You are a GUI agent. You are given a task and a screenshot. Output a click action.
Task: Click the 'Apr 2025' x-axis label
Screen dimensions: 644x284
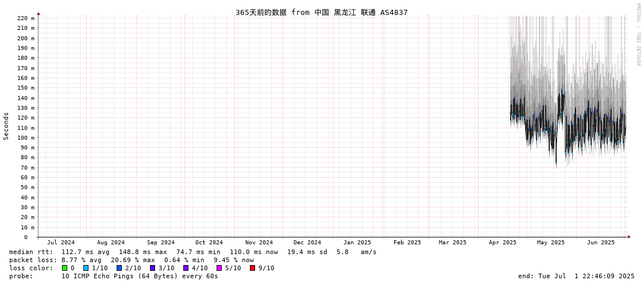point(502,243)
